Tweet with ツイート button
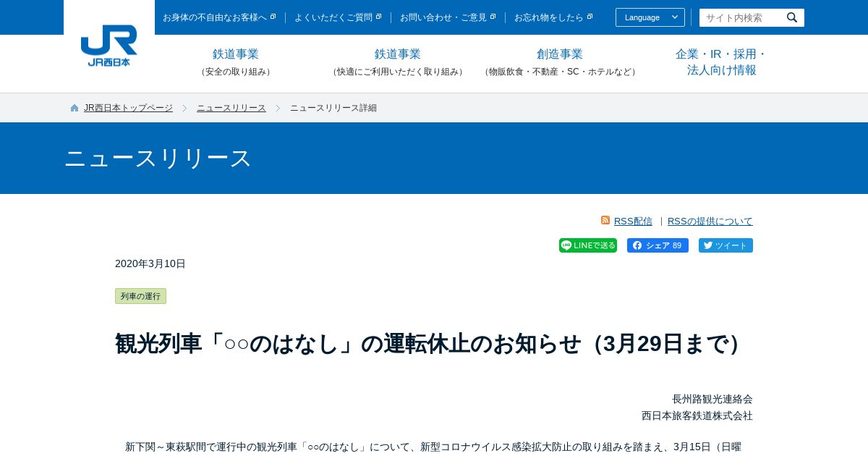This screenshot has height=456, width=868. coord(726,245)
